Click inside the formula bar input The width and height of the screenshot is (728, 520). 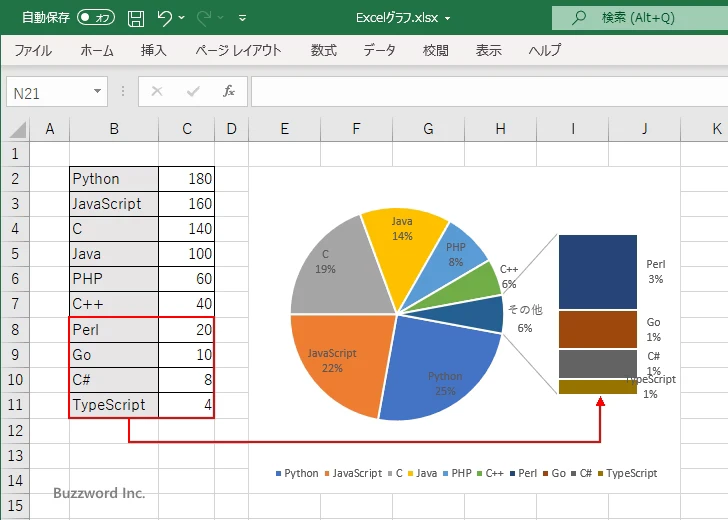click(x=489, y=92)
